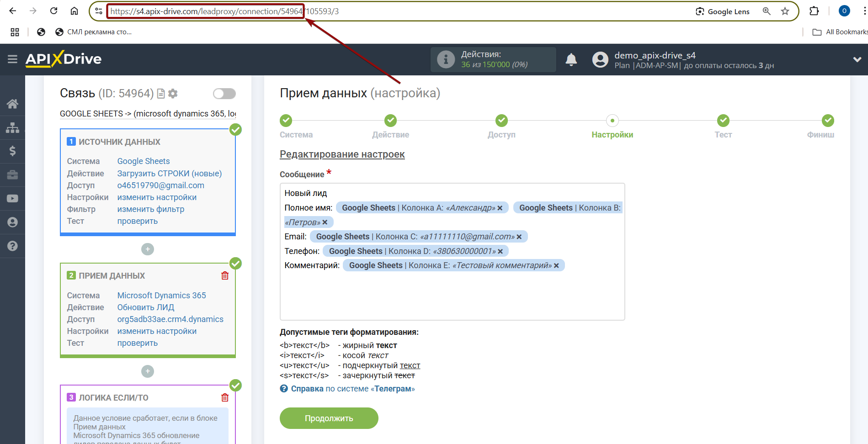Reload the current browser page
Screen dimensions: 868x444
coord(53,11)
